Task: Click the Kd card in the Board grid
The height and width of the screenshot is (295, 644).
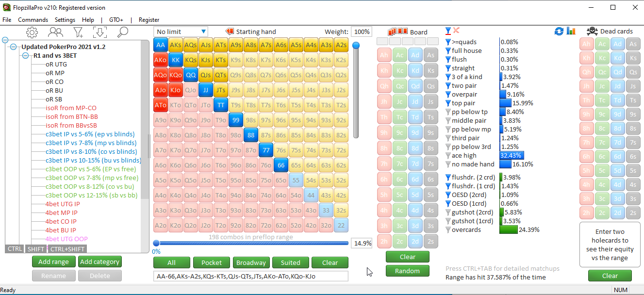Action: coord(415,70)
